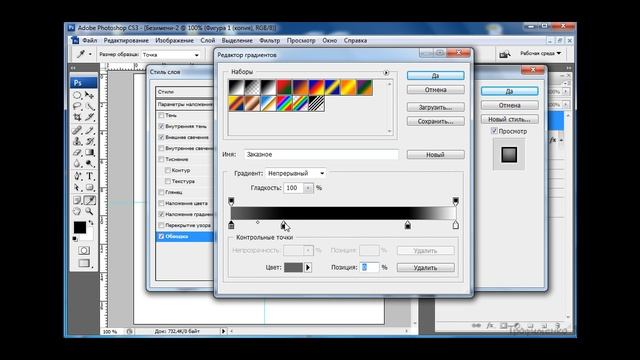Select the Clone Stamp tool
The width and height of the screenshot is (640, 360).
tap(77, 141)
